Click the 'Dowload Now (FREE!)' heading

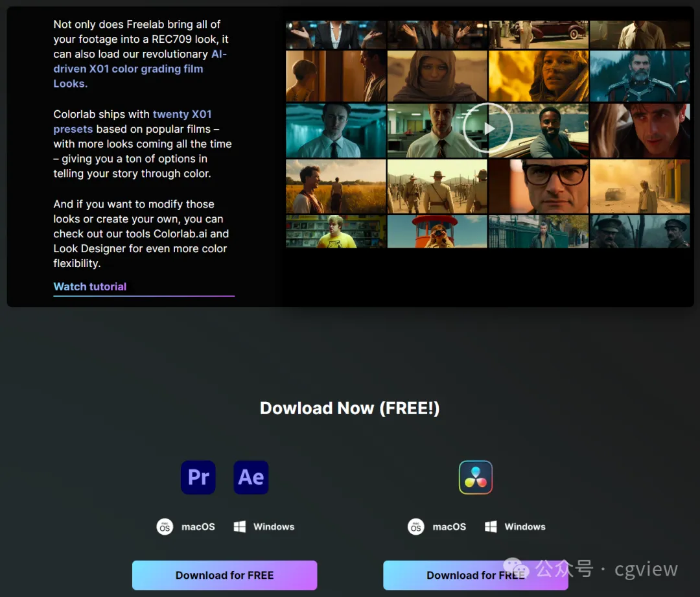pyautogui.click(x=349, y=408)
